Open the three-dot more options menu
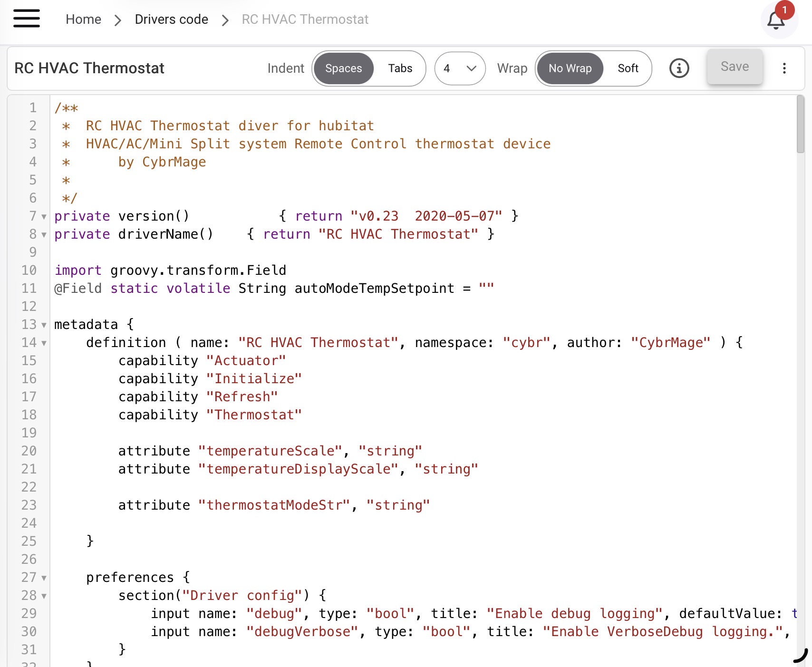This screenshot has height=667, width=812. (784, 68)
